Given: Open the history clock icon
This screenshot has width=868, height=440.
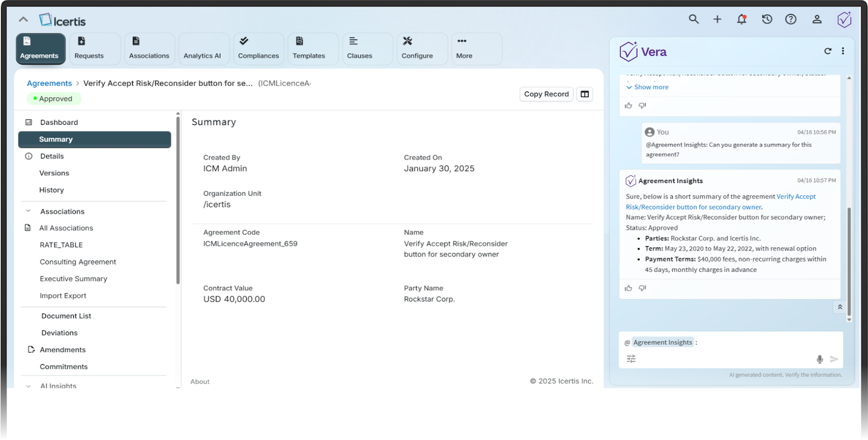Looking at the screenshot, I should (767, 19).
